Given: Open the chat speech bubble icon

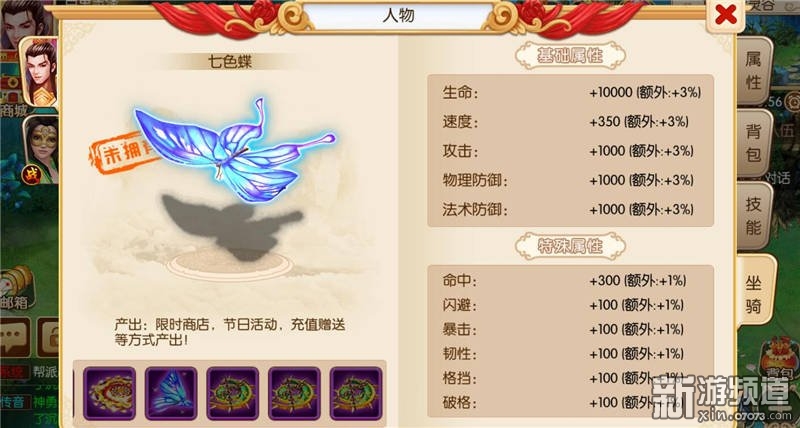Looking at the screenshot, I should pyautogui.click(x=14, y=337).
